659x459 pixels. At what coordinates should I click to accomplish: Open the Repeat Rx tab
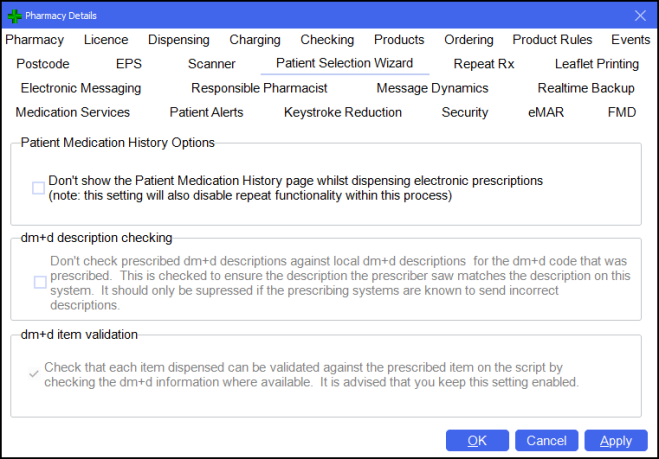point(484,64)
